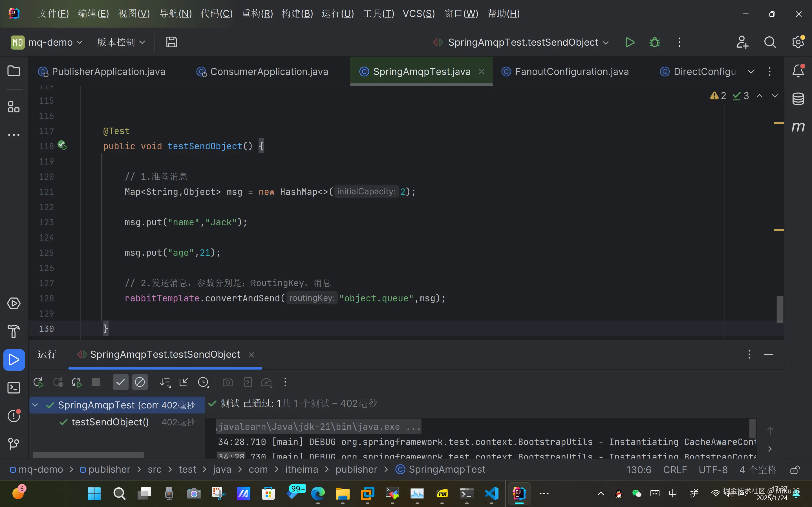Toggle read-only lock icon in status bar

click(794, 470)
